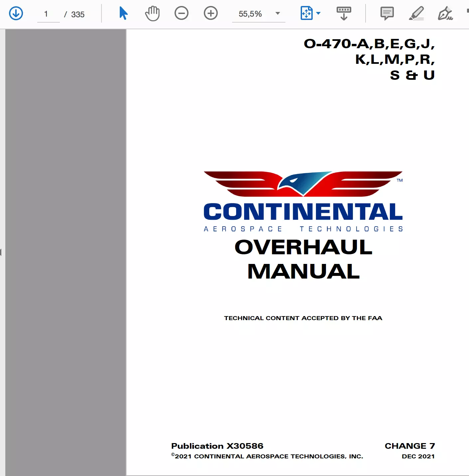Click the next page down-arrow icon
469x476 pixels.
(x=16, y=14)
